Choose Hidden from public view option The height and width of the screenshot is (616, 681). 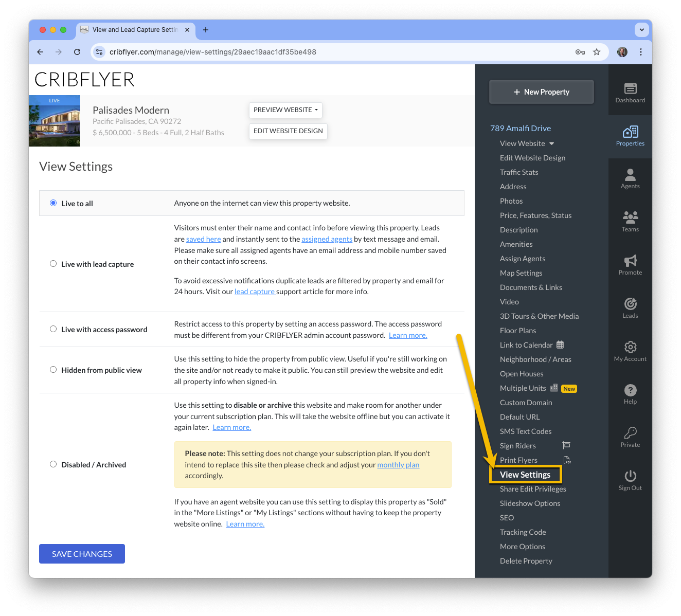[x=53, y=370]
